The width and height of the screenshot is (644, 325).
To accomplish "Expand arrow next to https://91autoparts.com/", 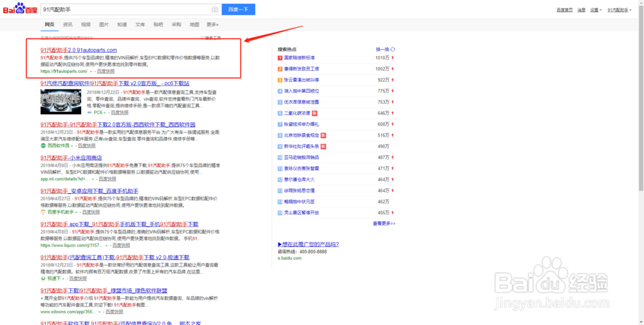I will click(91, 71).
